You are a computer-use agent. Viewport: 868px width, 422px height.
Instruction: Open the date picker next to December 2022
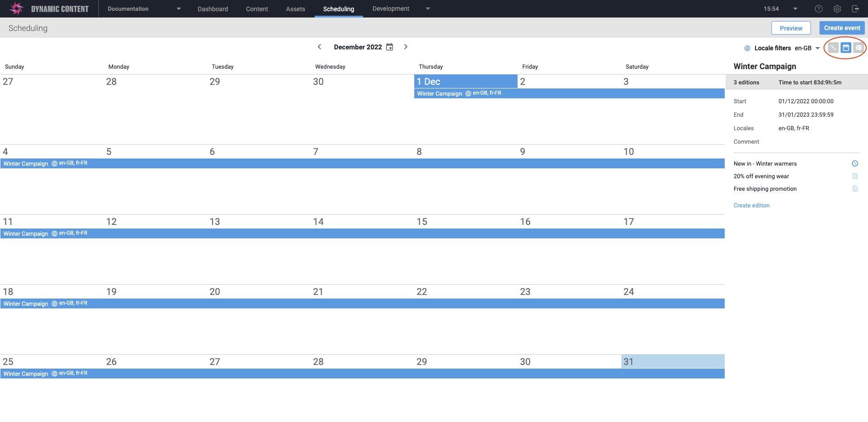pos(389,47)
